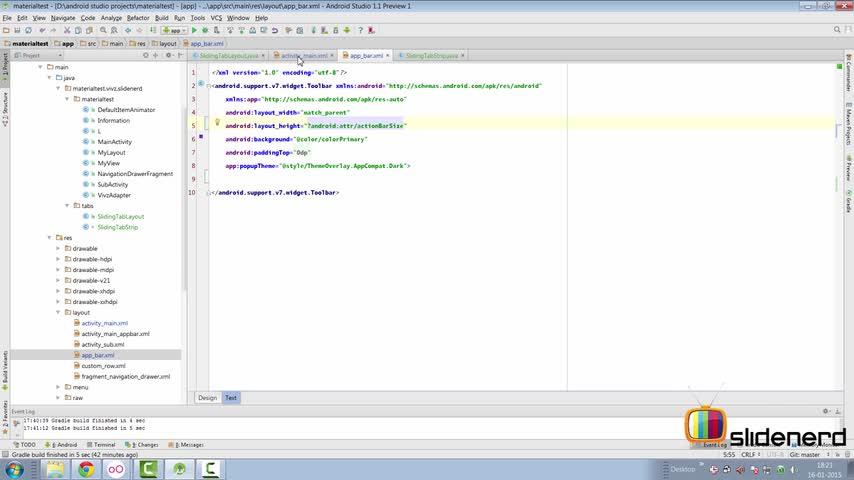
Task: Open the VCS menu
Action: point(216,18)
